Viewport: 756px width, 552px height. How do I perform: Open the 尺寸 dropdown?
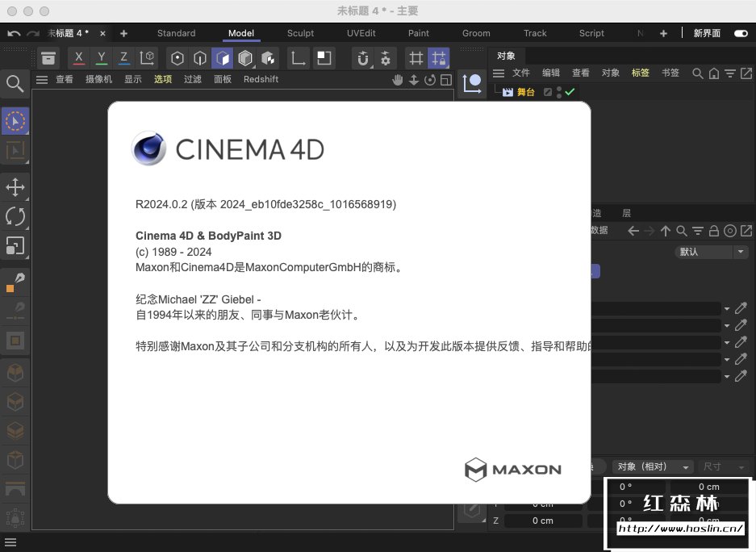tap(722, 466)
